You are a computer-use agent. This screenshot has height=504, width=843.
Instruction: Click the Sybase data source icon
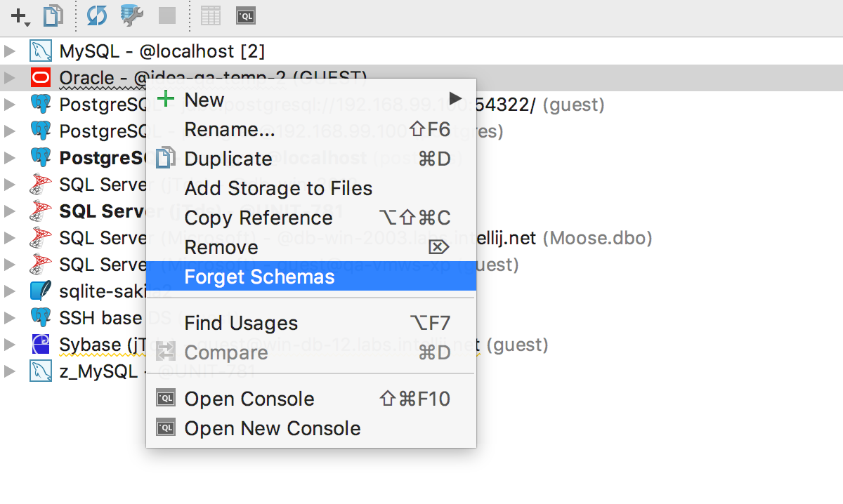point(41,345)
